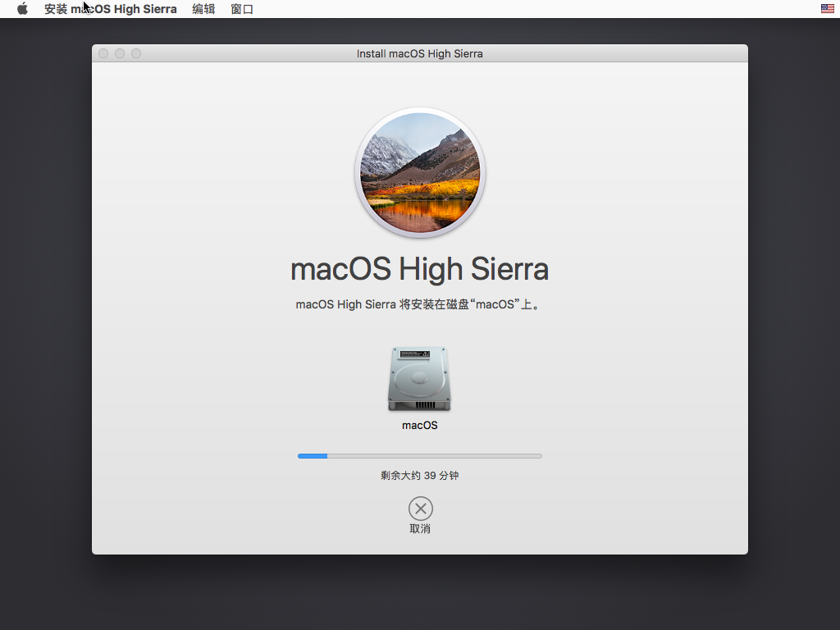840x630 pixels.
Task: Click the large macOS High Sierra heading
Action: pos(420,269)
